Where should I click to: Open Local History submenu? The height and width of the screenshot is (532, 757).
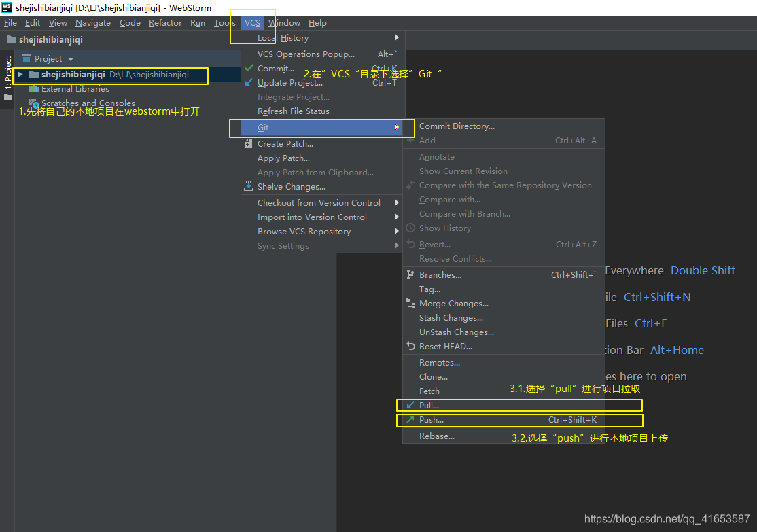pyautogui.click(x=323, y=37)
